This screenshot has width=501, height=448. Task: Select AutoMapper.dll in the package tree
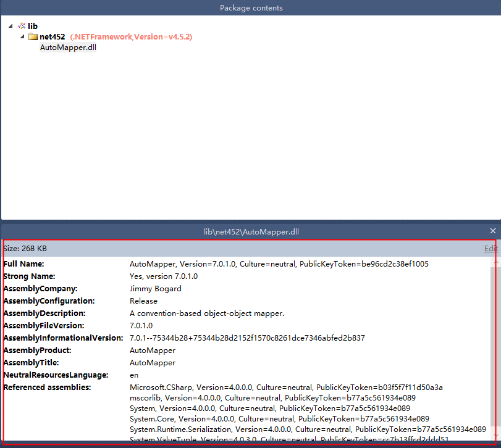point(68,48)
